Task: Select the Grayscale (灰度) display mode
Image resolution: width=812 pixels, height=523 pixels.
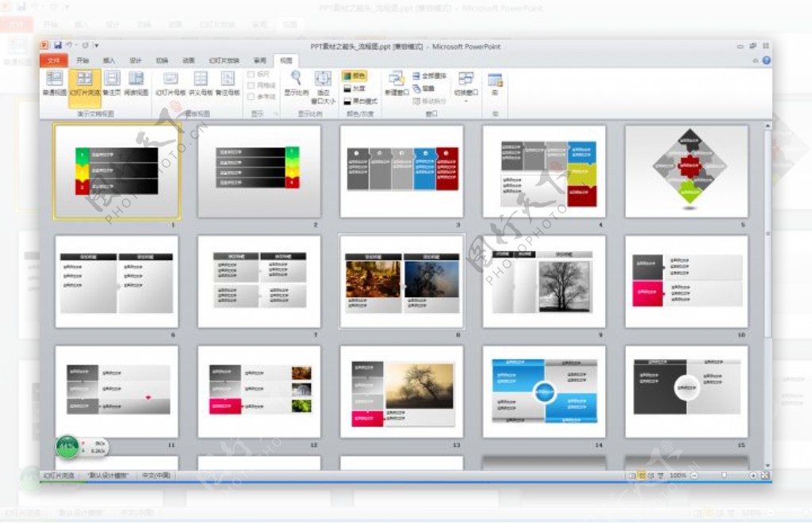Action: point(354,89)
